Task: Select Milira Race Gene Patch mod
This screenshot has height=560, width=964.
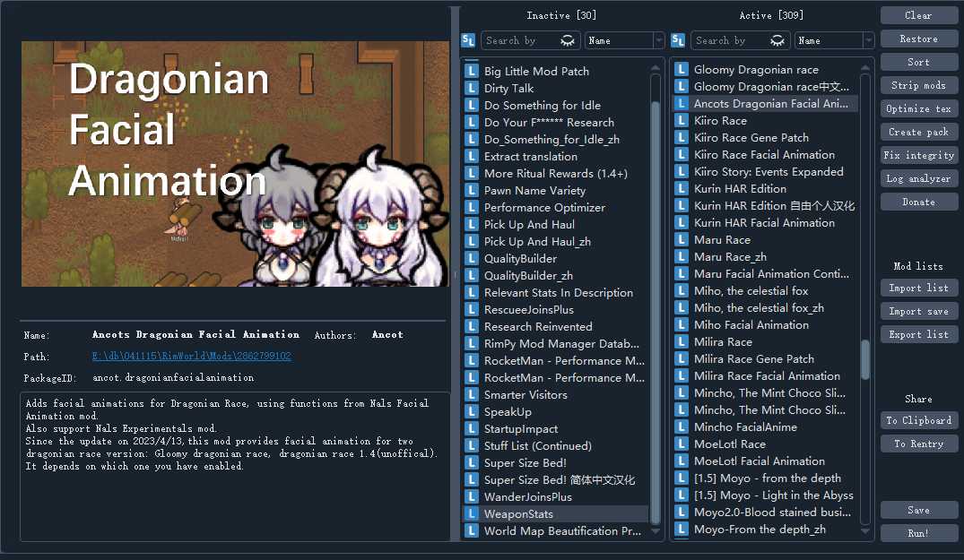Action: pyautogui.click(x=764, y=358)
